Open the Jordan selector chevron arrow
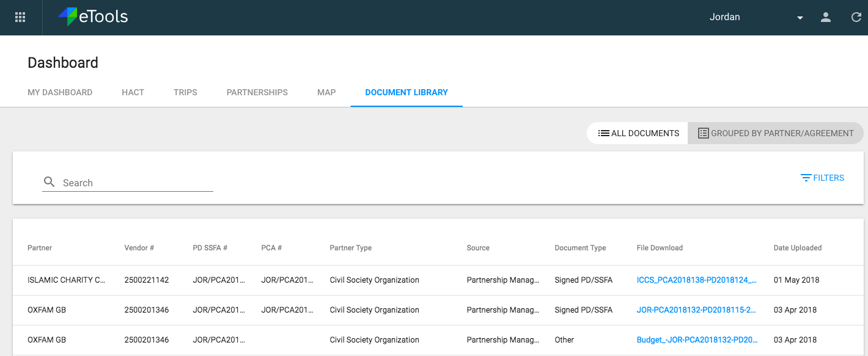 tap(800, 17)
